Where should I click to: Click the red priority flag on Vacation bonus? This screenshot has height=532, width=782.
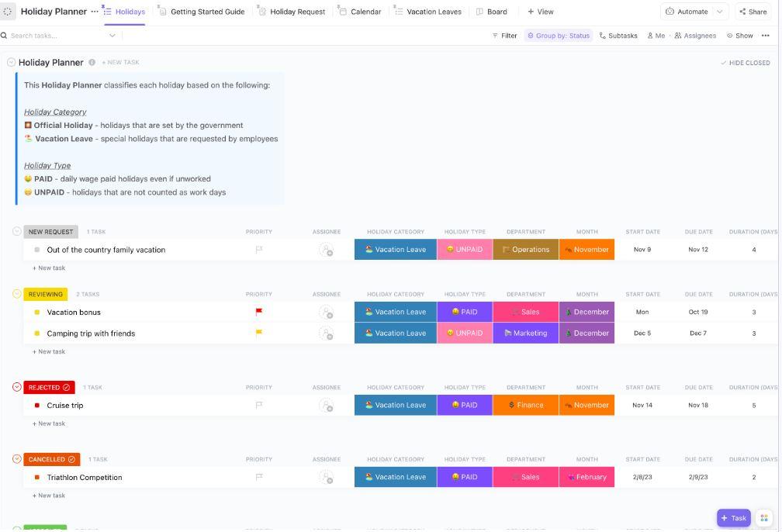pos(259,312)
